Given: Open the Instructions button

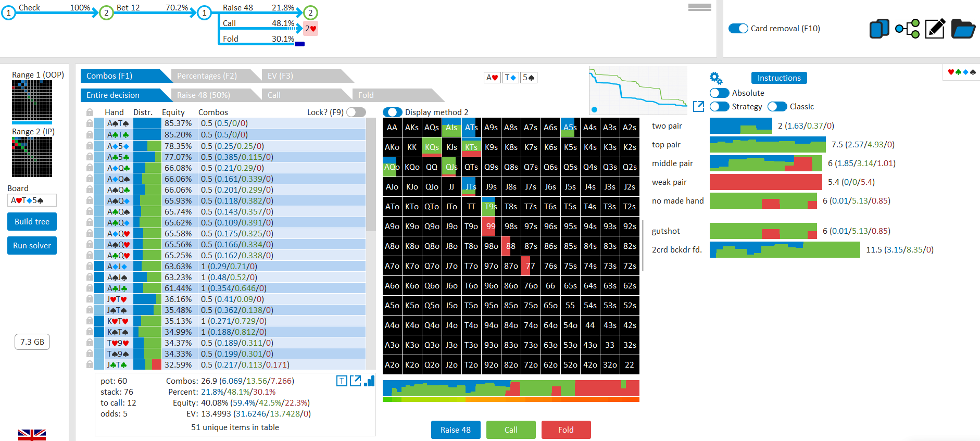Looking at the screenshot, I should [x=779, y=78].
